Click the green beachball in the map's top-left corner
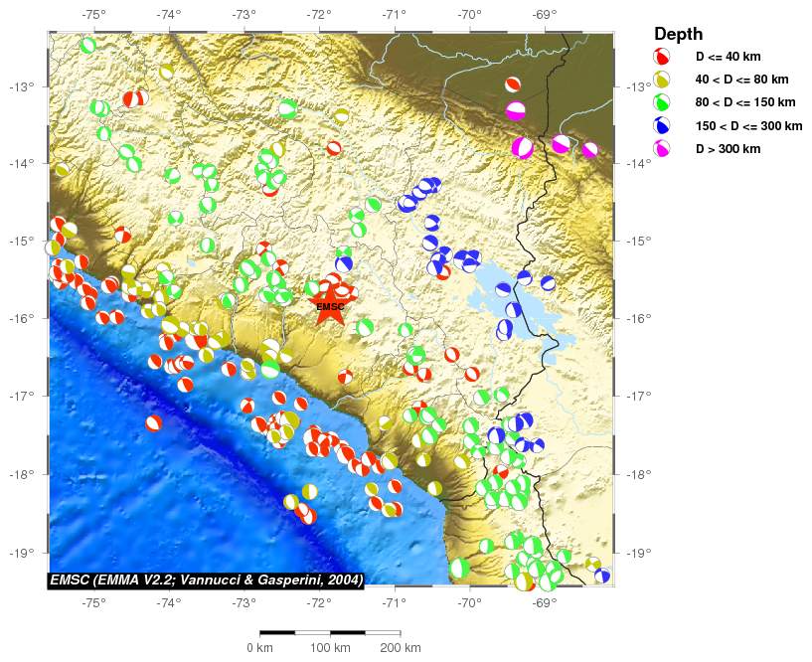This screenshot has height=662, width=812. (x=87, y=45)
